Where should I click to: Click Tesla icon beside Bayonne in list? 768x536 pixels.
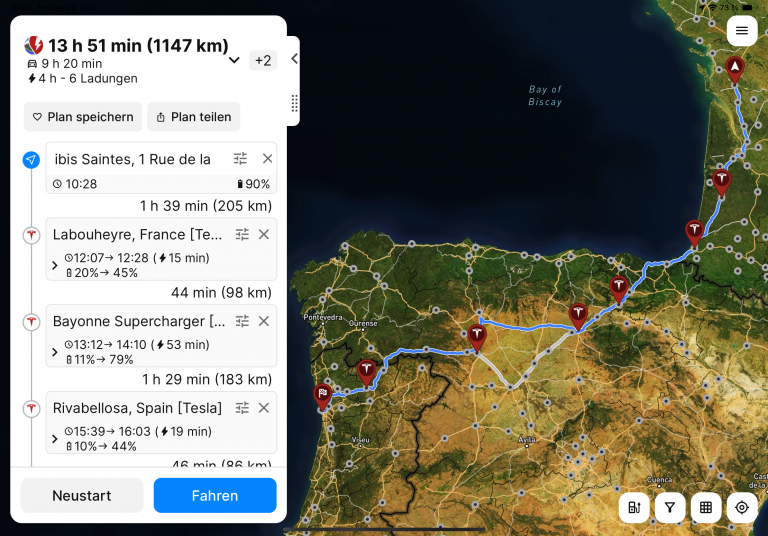click(31, 322)
